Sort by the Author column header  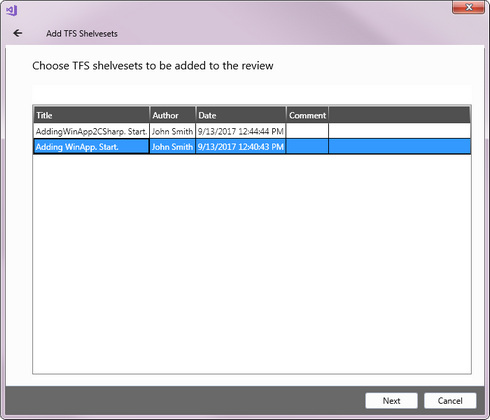173,115
